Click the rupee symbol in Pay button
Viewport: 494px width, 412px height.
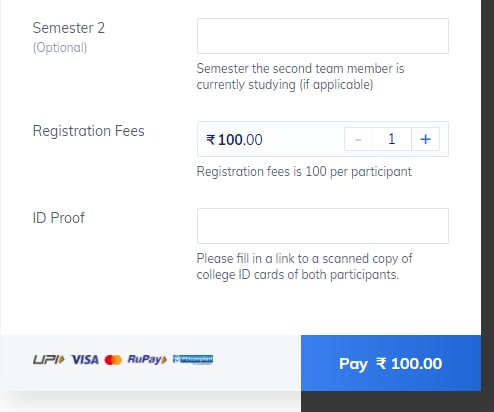click(381, 363)
